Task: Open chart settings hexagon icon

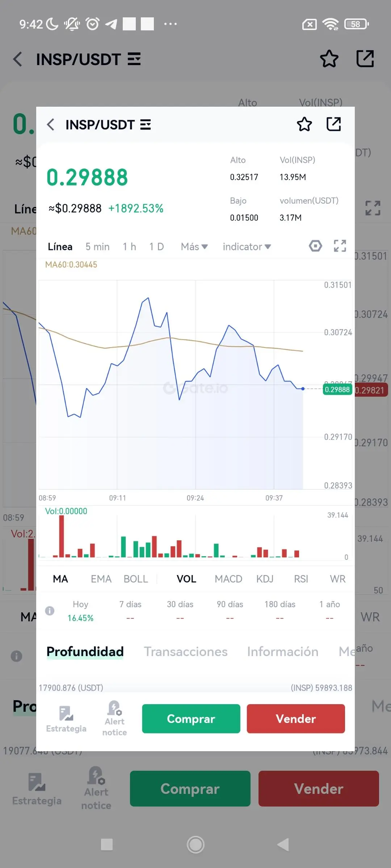Action: click(315, 246)
